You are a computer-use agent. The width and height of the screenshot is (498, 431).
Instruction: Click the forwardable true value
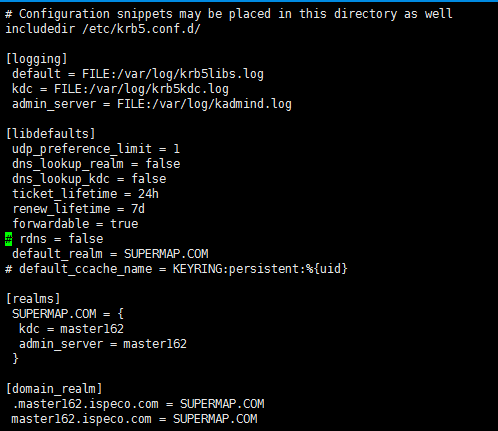click(124, 224)
